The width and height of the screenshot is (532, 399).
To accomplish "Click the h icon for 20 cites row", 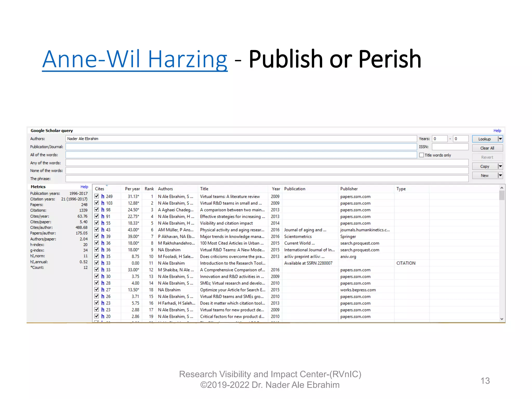I will point(103,316).
